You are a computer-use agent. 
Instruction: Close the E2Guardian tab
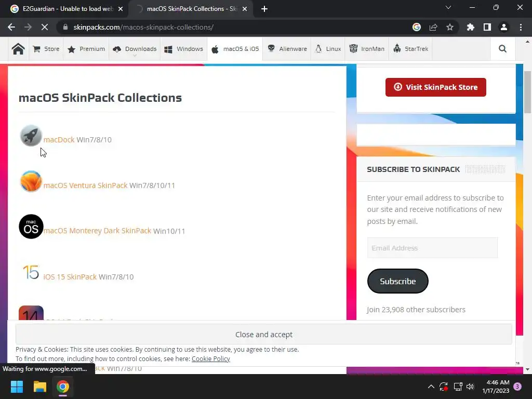121,9
